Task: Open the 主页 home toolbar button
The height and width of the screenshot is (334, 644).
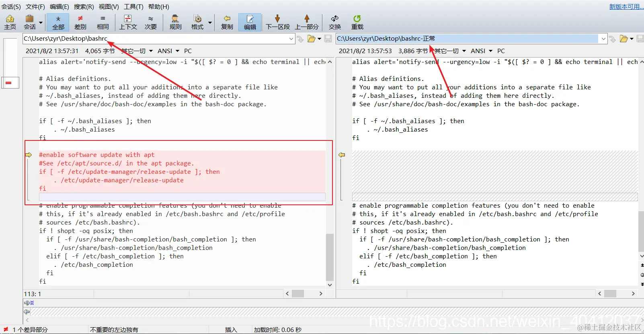Action: click(10, 23)
